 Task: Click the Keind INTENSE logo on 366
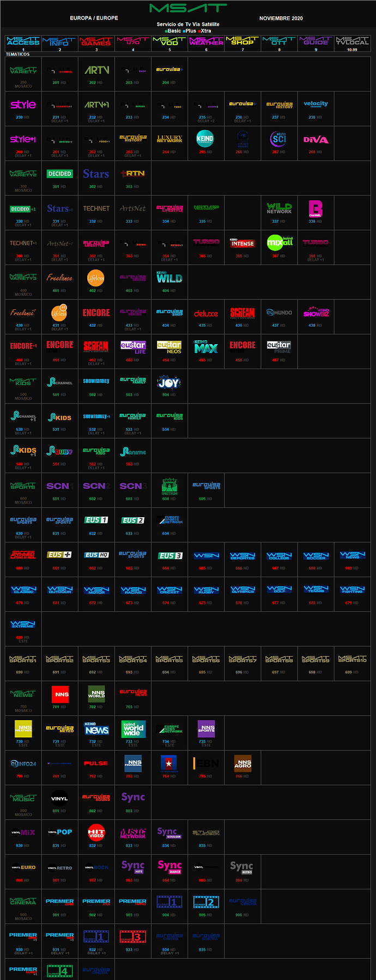[x=242, y=242]
